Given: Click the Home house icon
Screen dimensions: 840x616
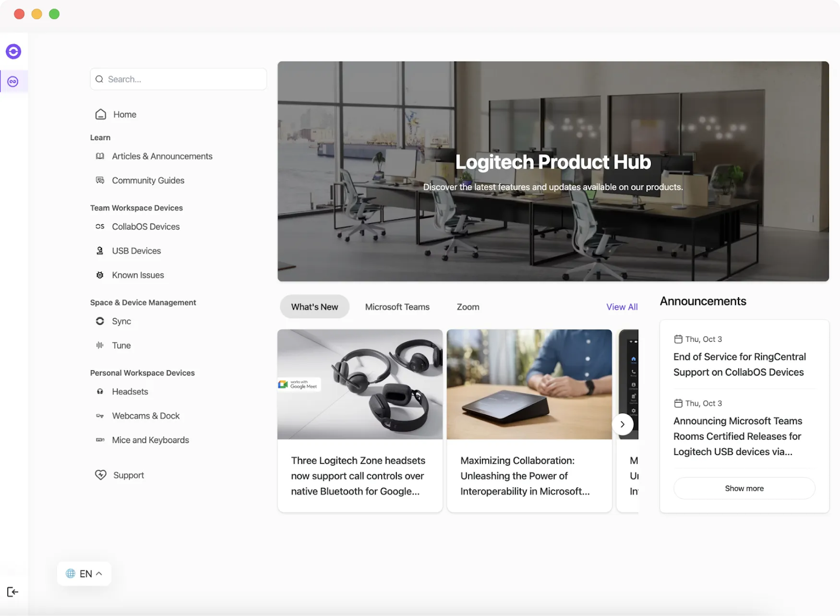Looking at the screenshot, I should 101,114.
